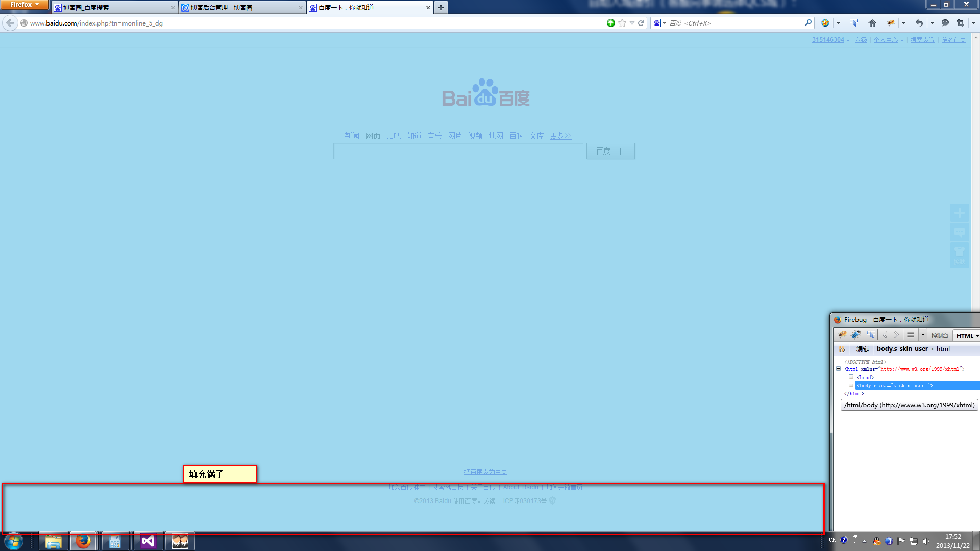Open the 贴吧 link
980x551 pixels.
[394, 136]
